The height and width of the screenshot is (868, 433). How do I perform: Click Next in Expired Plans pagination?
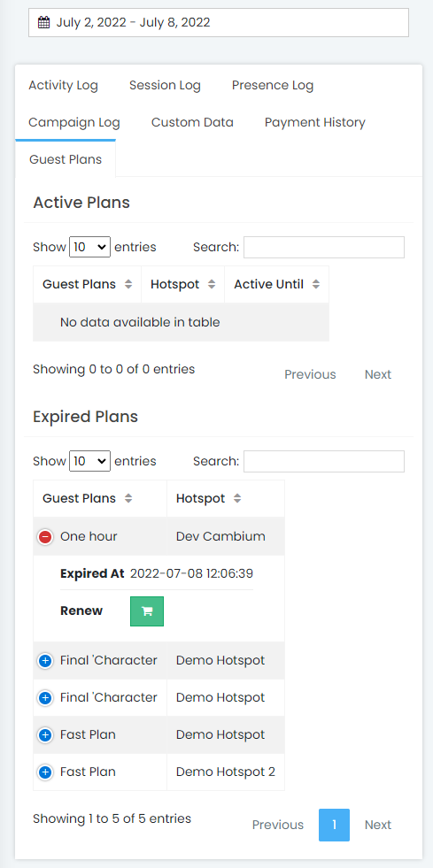[378, 825]
